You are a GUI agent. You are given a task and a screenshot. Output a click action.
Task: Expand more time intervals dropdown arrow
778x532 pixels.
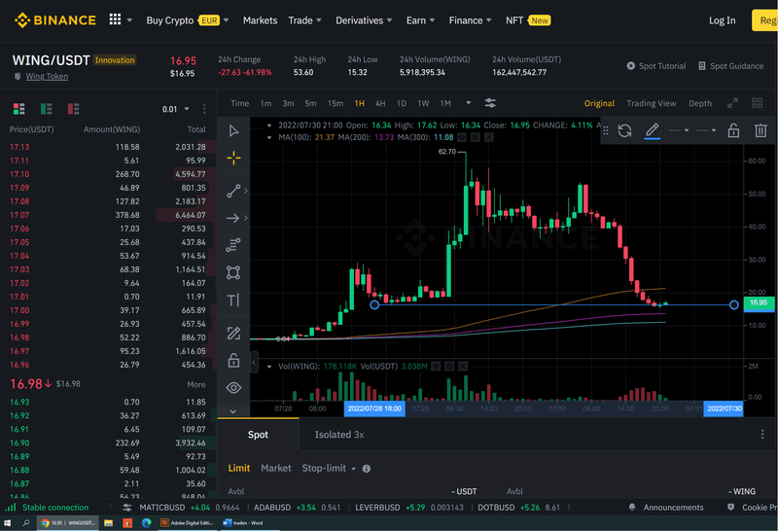(468, 103)
